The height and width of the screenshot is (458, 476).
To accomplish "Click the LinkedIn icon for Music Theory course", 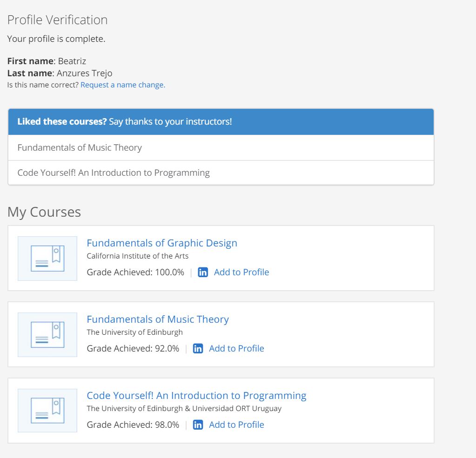I will coord(198,349).
